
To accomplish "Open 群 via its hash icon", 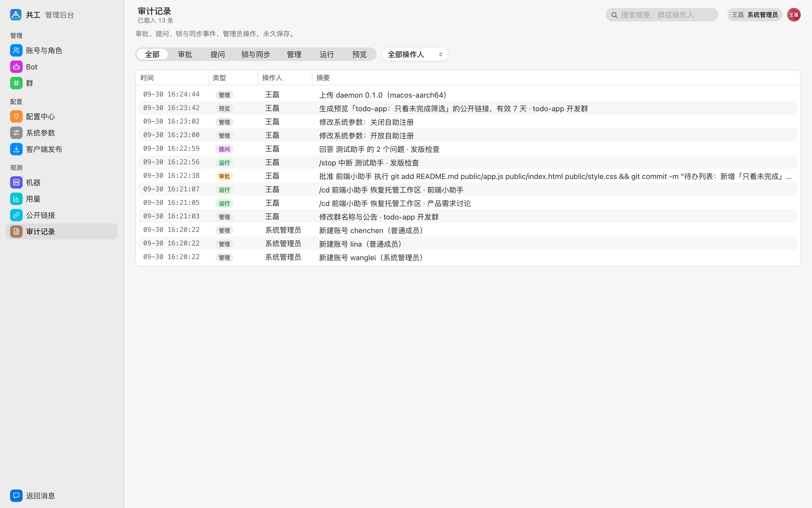I will tap(16, 83).
